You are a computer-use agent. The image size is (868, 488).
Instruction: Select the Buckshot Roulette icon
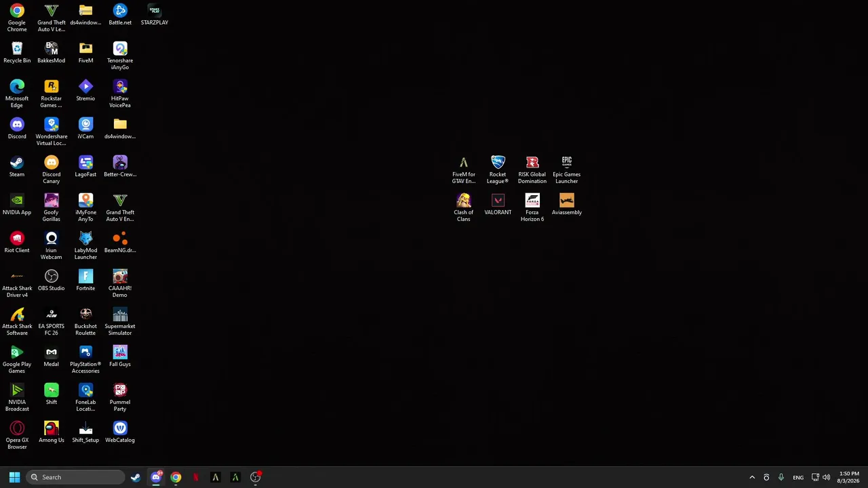(x=85, y=321)
